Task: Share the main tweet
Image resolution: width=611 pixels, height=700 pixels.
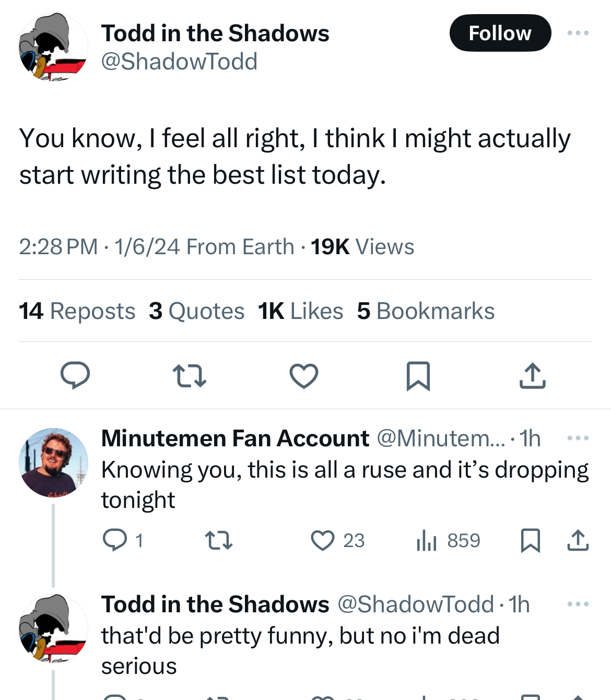Action: pos(533,376)
